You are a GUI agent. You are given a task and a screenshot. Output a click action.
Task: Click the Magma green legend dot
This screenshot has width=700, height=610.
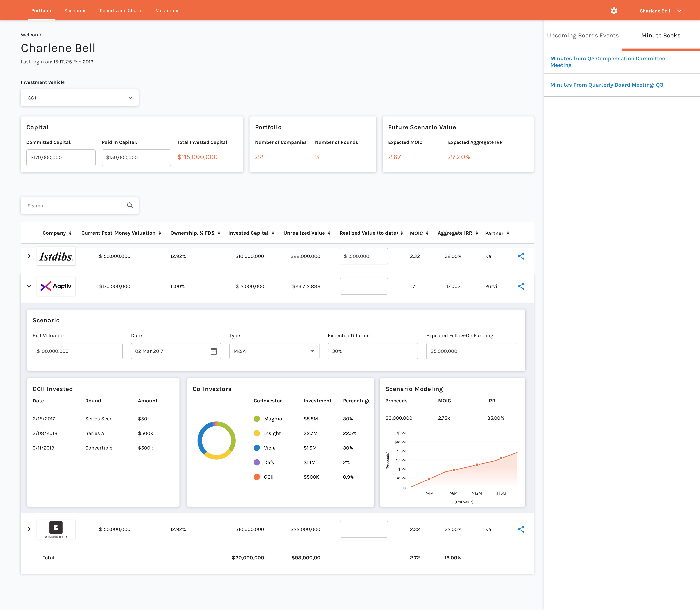pos(257,419)
